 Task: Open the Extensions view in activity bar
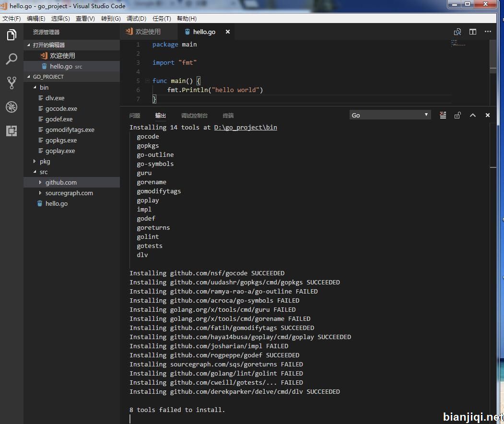(x=12, y=131)
